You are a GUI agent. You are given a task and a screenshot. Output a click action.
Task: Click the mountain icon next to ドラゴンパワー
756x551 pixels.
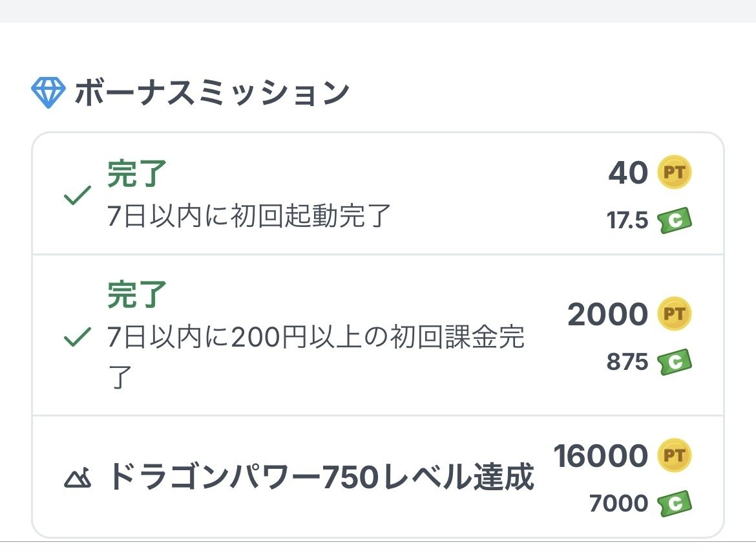[x=79, y=479]
